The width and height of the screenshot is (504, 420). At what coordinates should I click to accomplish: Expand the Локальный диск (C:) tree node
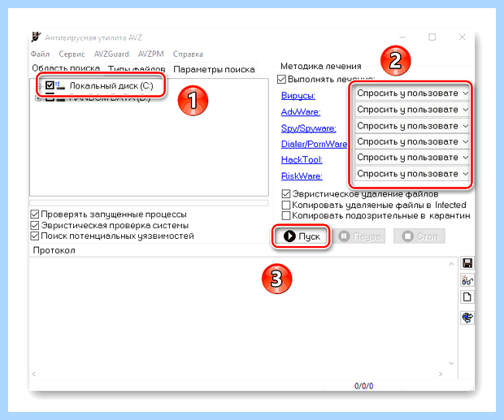[39, 86]
